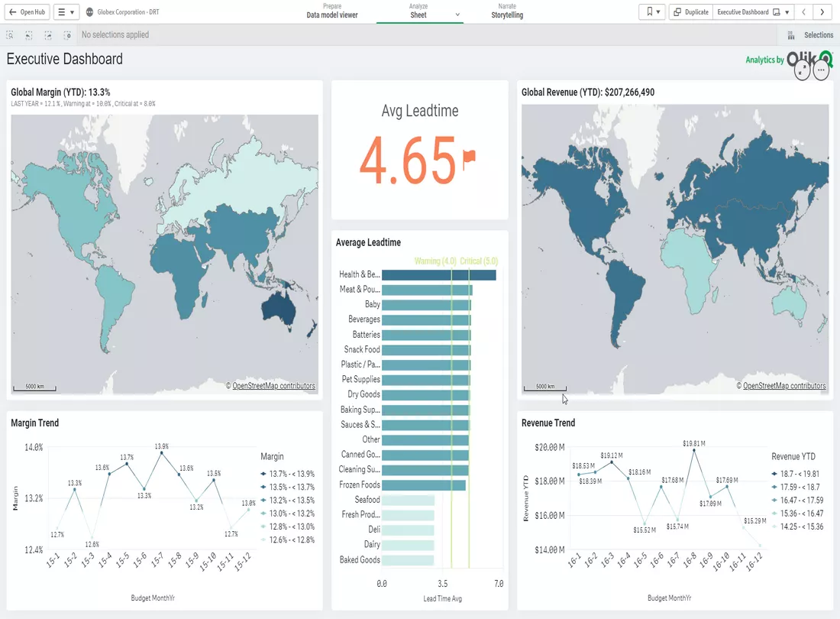Step back to previous selection state
The image size is (840, 619).
click(x=28, y=35)
